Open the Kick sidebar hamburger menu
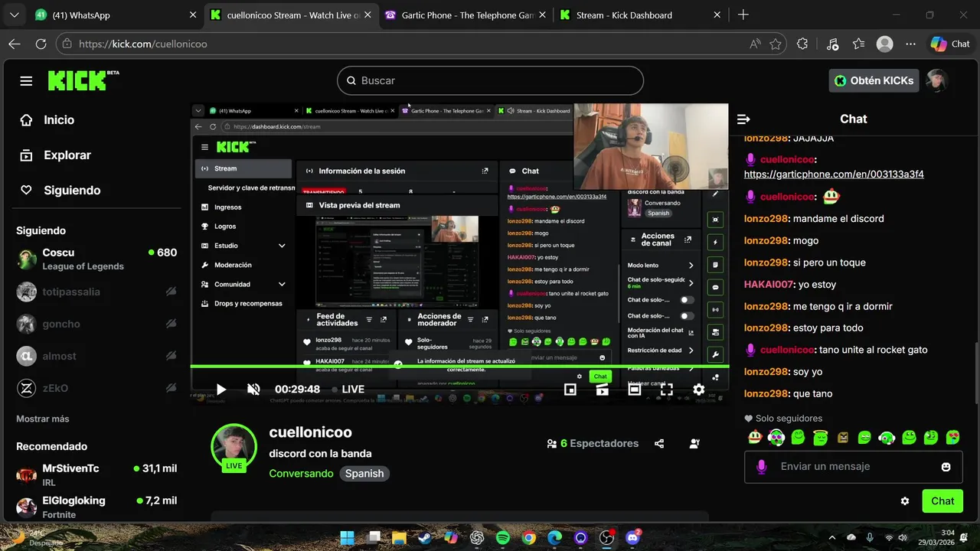This screenshot has height=551, width=980. [x=26, y=80]
